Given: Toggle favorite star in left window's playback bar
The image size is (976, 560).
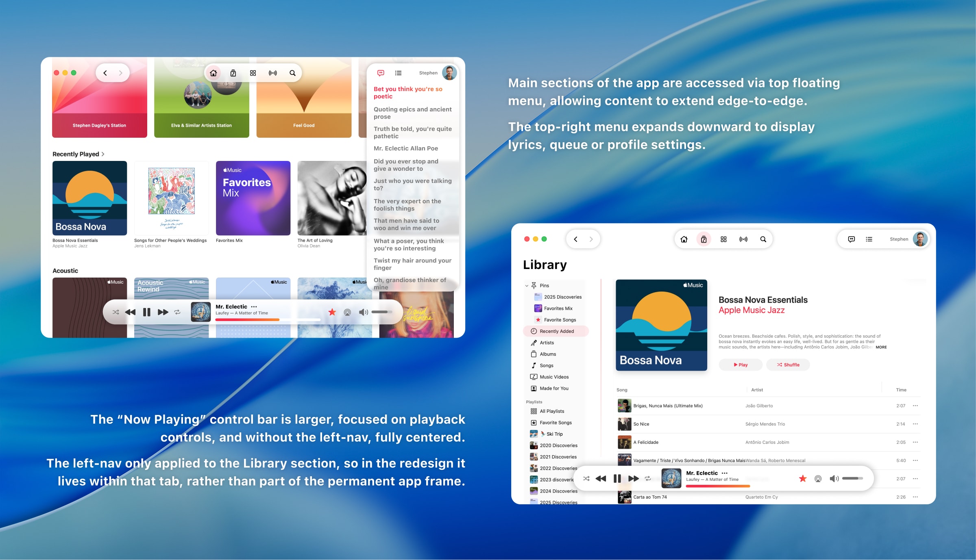Looking at the screenshot, I should coord(332,312).
